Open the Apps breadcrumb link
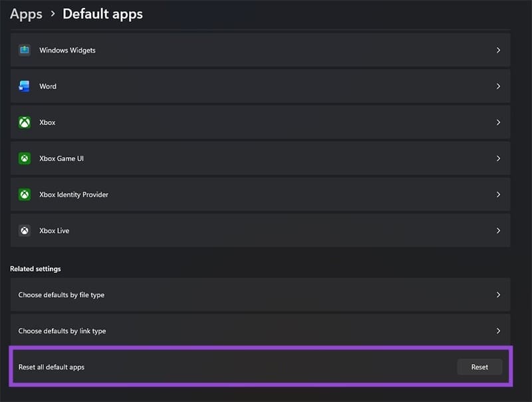Image resolution: width=532 pixels, height=402 pixels. [26, 13]
